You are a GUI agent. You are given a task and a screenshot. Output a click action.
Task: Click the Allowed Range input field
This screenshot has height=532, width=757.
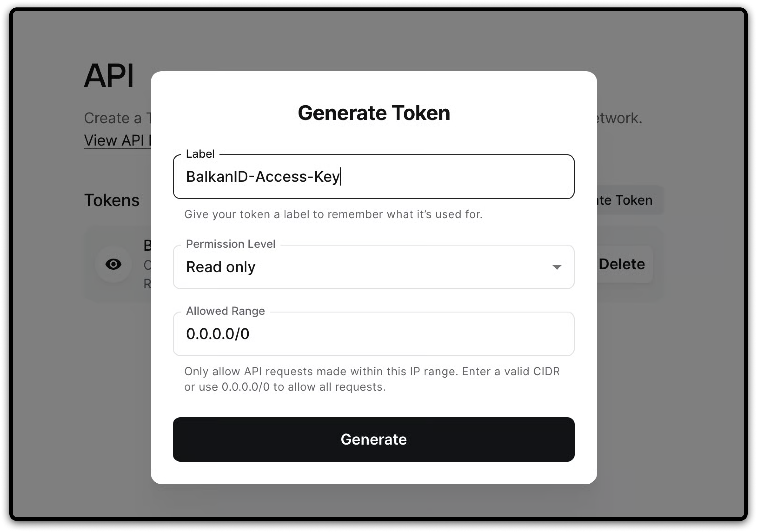(x=373, y=334)
